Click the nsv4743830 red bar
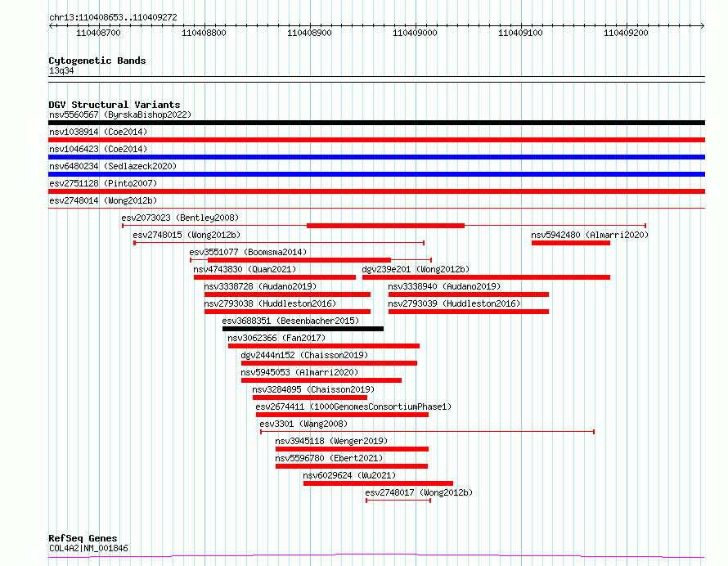Screen dimensions: 728x566 275,277
